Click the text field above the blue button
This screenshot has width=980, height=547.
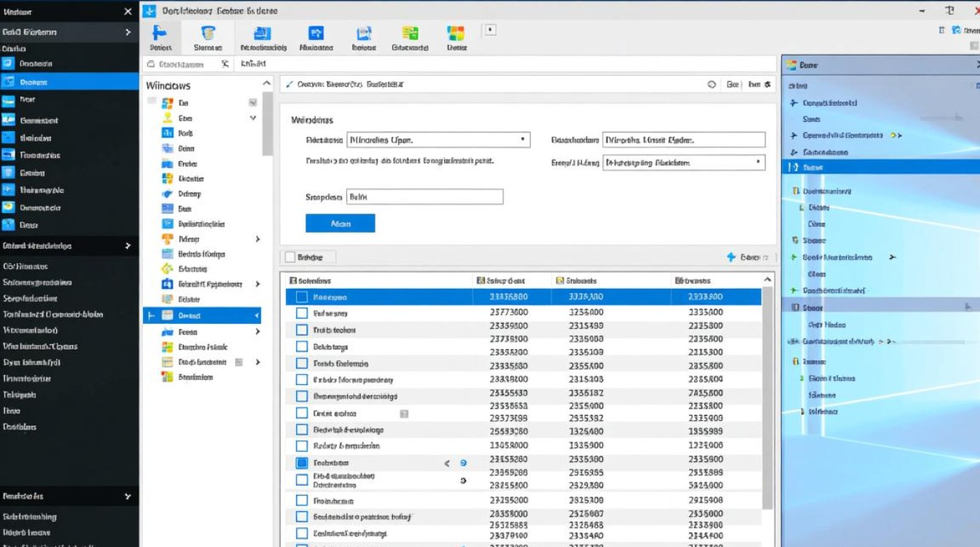(424, 197)
